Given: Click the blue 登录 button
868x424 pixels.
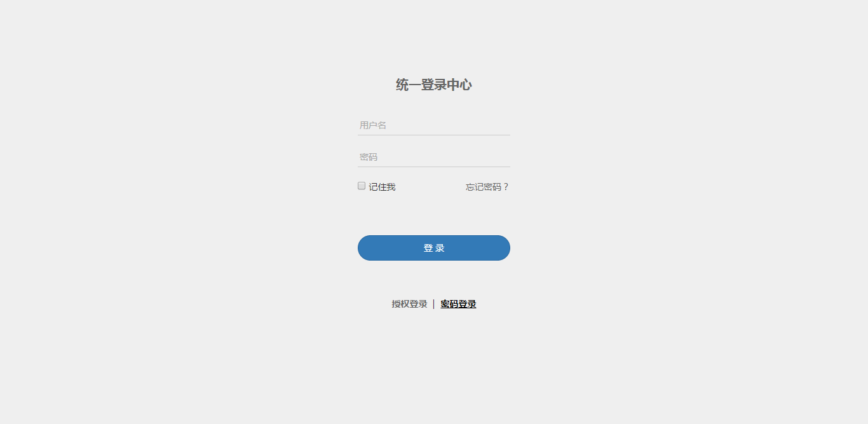Looking at the screenshot, I should (434, 248).
